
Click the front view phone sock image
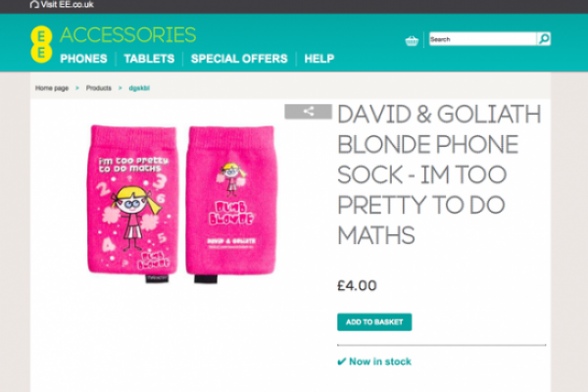(132, 203)
